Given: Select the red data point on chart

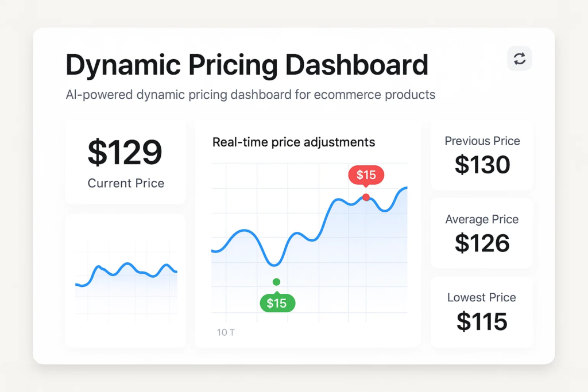Looking at the screenshot, I should click(366, 197).
